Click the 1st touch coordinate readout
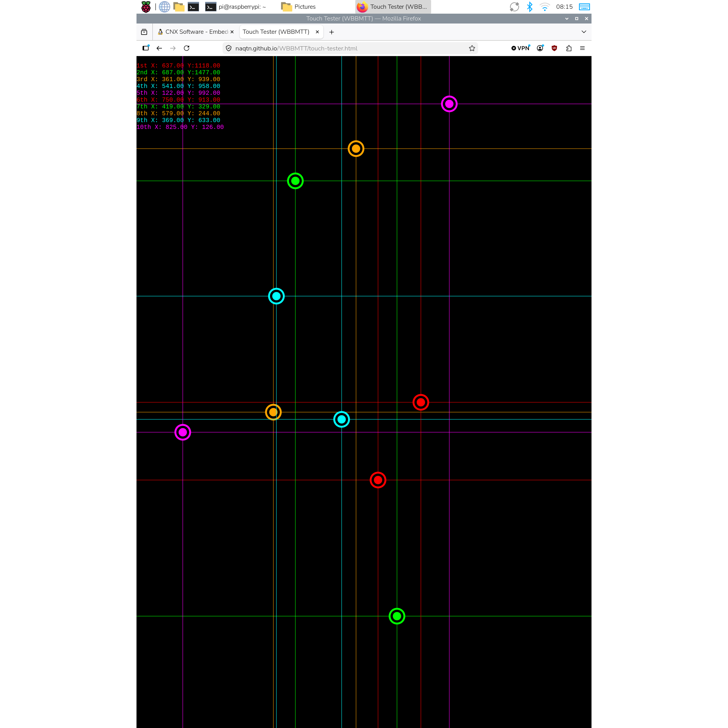The image size is (728, 728). 178,66
